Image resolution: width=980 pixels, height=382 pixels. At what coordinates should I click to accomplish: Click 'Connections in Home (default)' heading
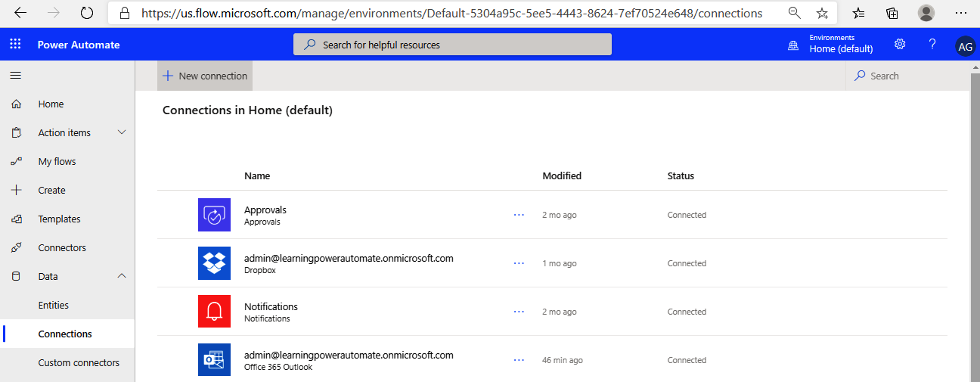tap(247, 110)
